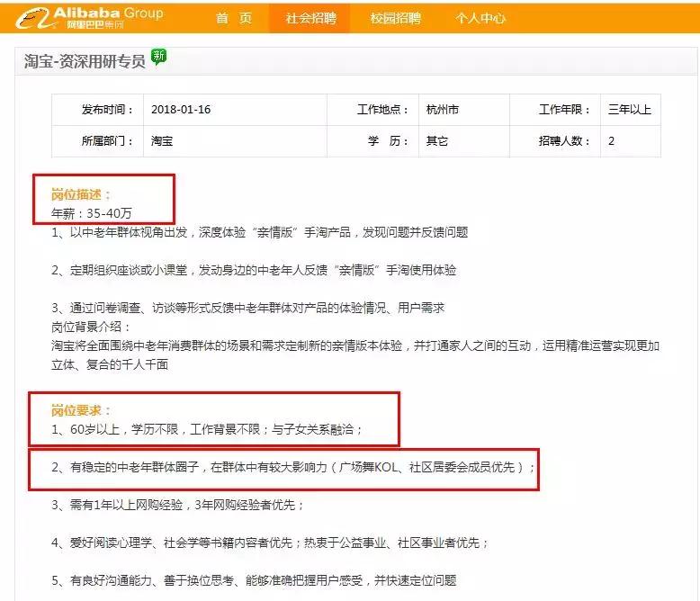Click the 工作年限 label
Screen dimensions: 700x601
564,110
